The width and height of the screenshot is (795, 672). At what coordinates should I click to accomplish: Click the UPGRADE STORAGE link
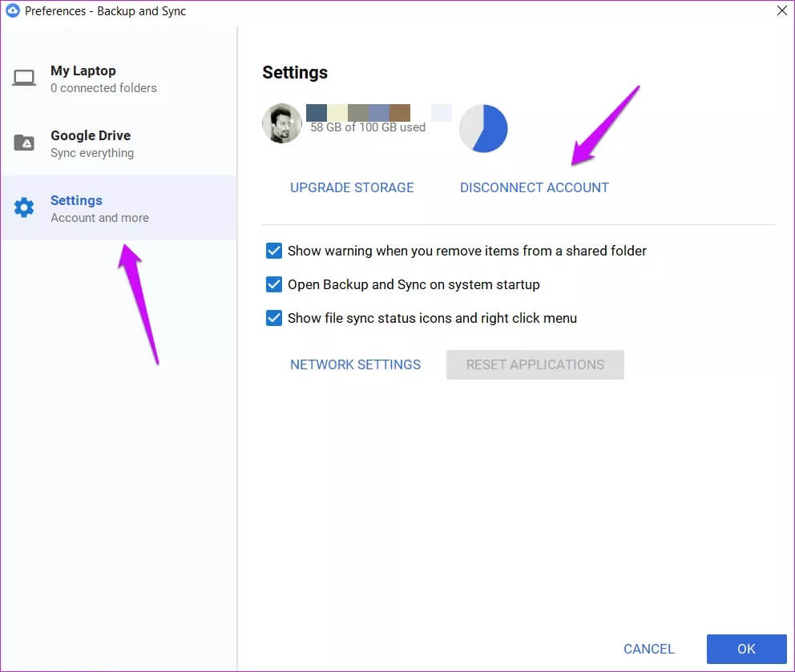pyautogui.click(x=352, y=187)
